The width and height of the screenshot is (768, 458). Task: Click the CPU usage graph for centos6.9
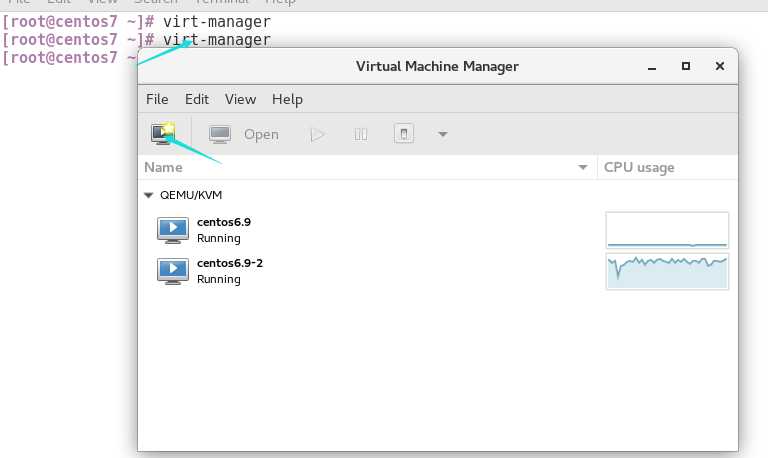tap(667, 230)
